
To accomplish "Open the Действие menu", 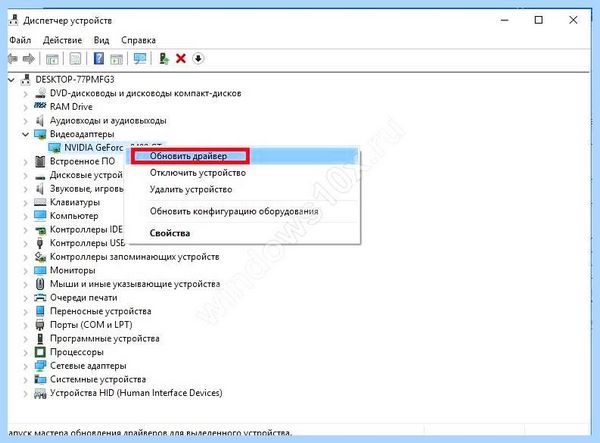I will [x=62, y=40].
